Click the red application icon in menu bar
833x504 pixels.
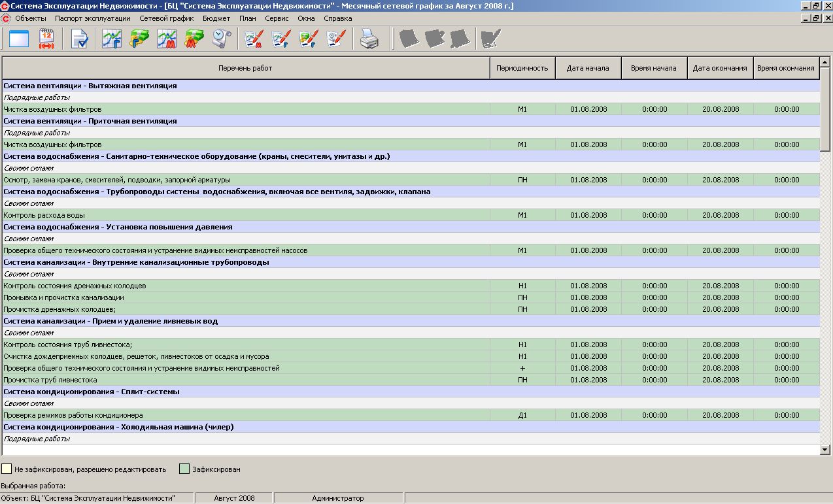pyautogui.click(x=5, y=18)
